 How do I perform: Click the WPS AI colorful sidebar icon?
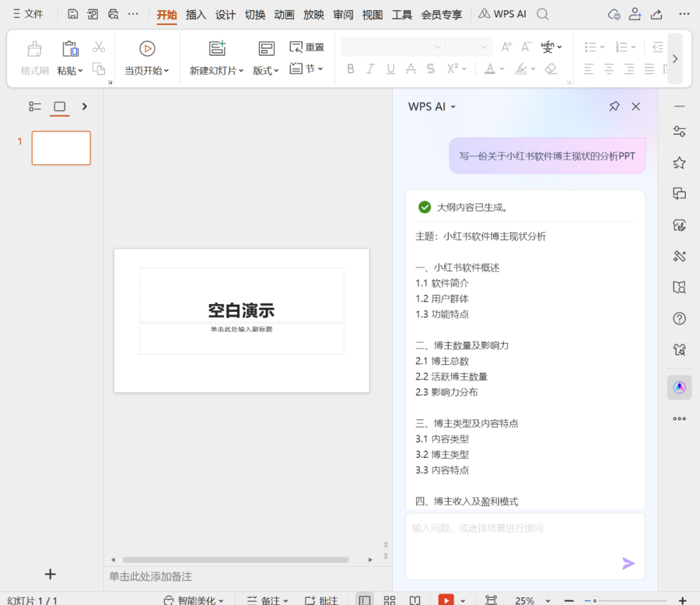click(x=679, y=388)
